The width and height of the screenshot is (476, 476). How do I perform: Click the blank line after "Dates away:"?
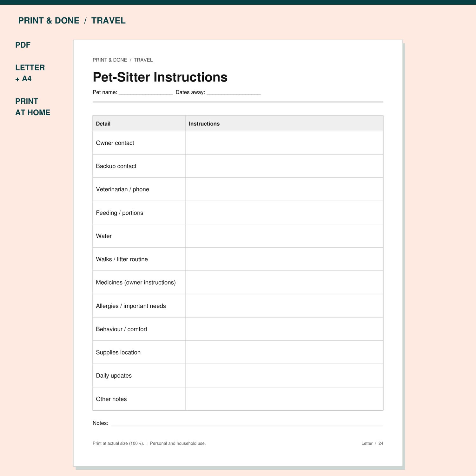234,94
